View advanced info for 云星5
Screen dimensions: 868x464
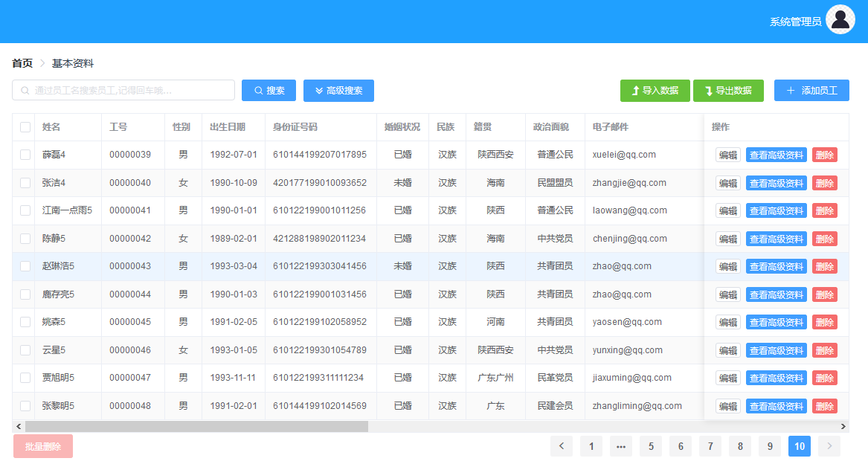click(x=776, y=350)
